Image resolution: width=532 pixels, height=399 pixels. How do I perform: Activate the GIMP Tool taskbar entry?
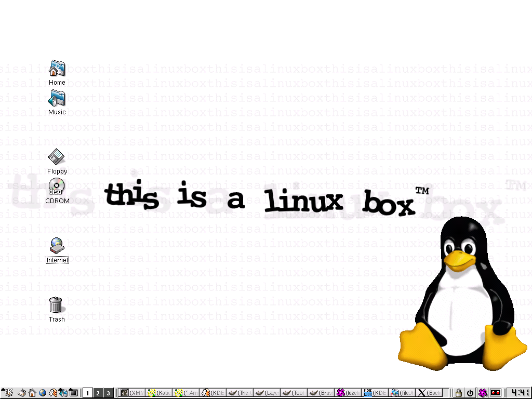coord(295,393)
